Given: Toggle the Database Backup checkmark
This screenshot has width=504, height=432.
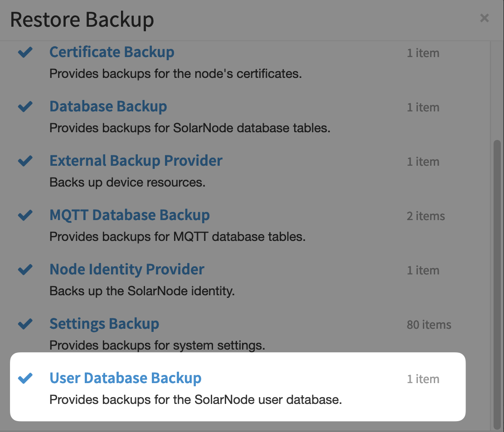Looking at the screenshot, I should (x=25, y=106).
